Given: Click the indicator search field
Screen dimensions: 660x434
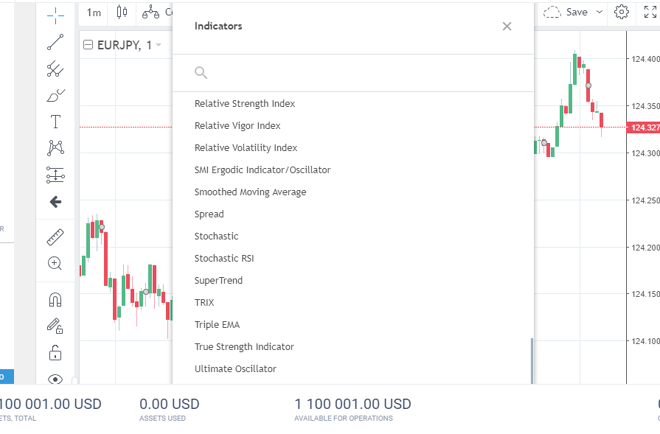Looking at the screenshot, I should coord(360,72).
